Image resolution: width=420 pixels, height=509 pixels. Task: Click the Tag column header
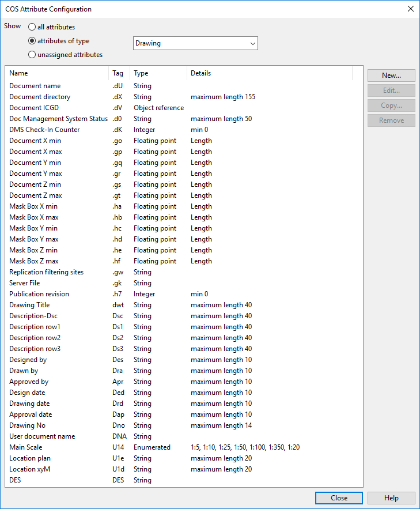(119, 73)
